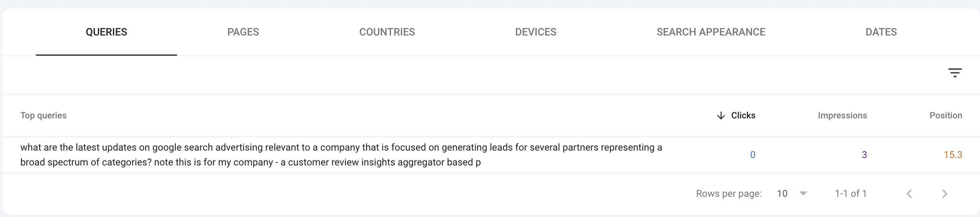Click the blue clicks value 0
This screenshot has height=217, width=980.
coord(753,155)
